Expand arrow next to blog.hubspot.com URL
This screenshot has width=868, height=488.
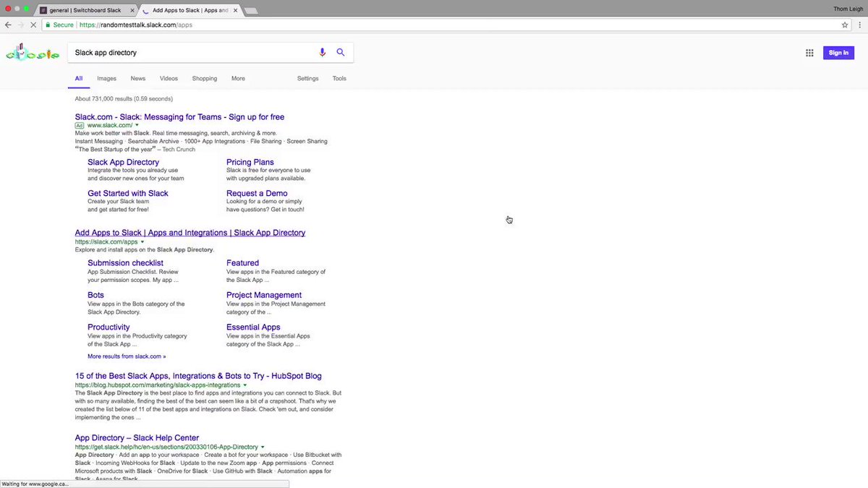tap(245, 385)
